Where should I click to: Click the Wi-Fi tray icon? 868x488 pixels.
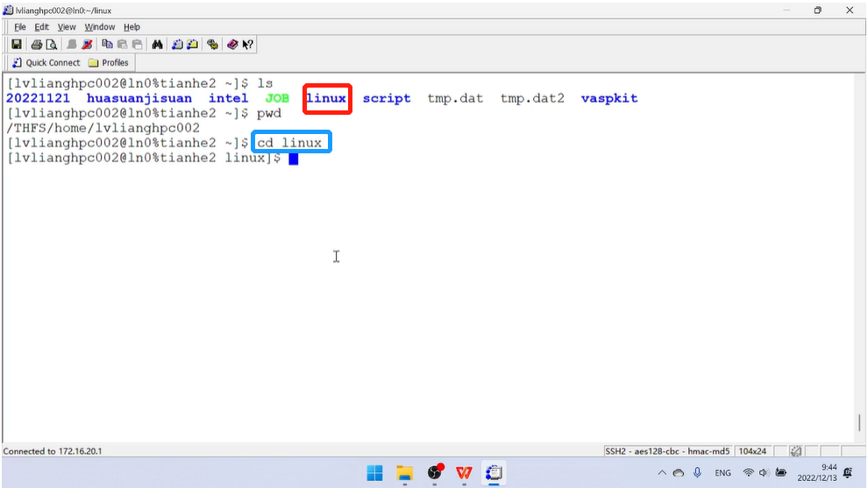pos(749,473)
